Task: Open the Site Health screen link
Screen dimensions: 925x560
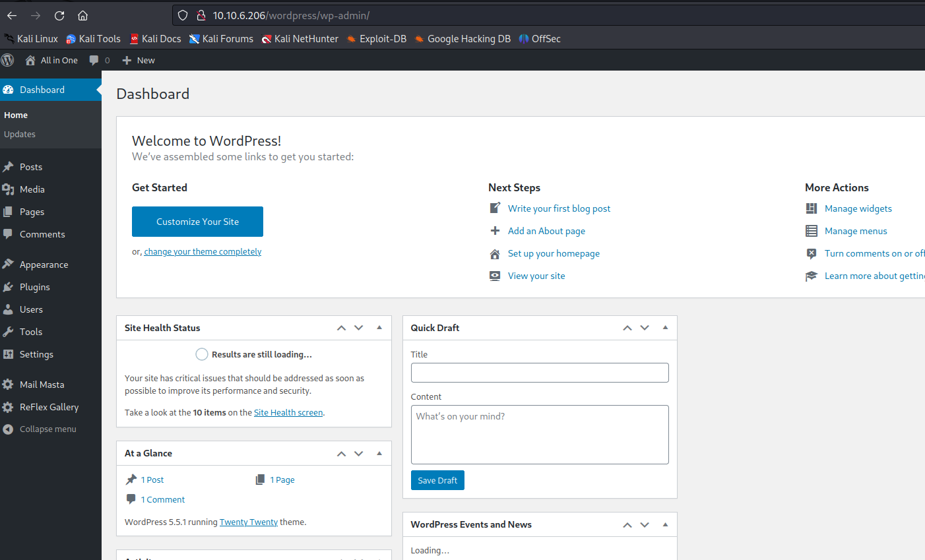Action: [288, 413]
